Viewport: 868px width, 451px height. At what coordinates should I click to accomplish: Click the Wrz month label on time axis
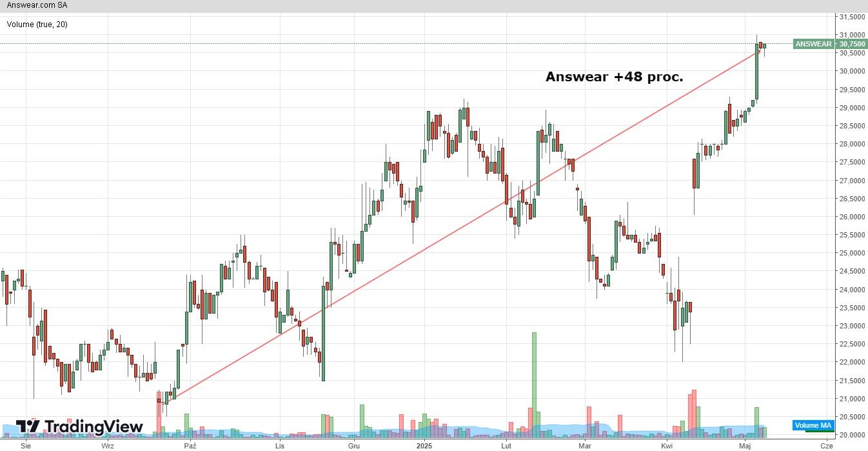(x=108, y=445)
